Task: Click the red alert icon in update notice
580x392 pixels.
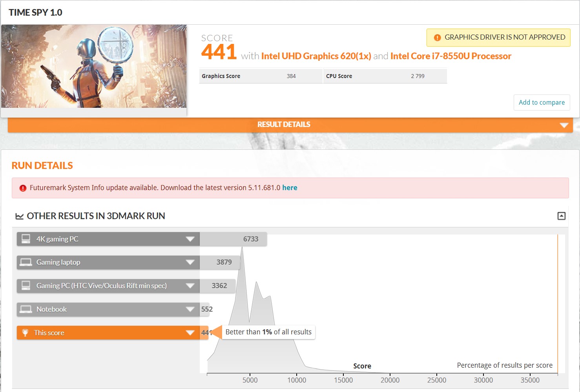Action: (x=23, y=188)
